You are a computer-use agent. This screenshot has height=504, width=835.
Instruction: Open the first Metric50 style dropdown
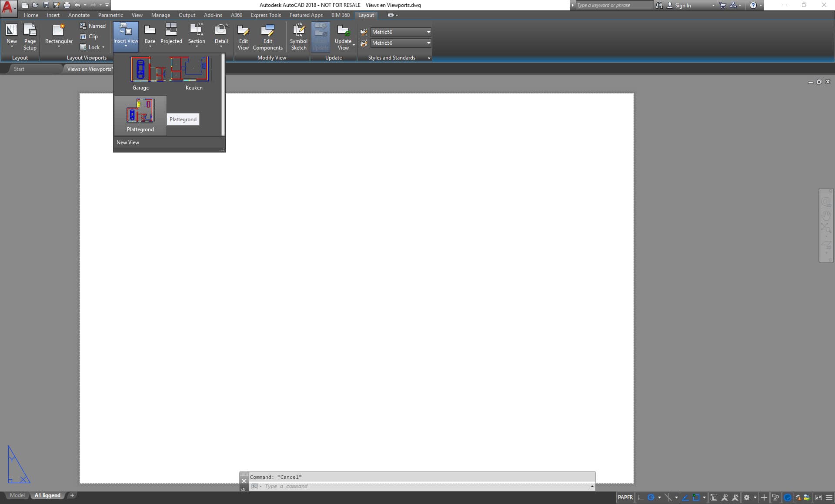coord(400,32)
